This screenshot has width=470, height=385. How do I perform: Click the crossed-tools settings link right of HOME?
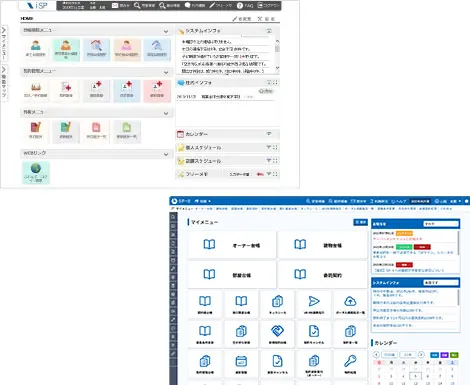pyautogui.click(x=266, y=19)
